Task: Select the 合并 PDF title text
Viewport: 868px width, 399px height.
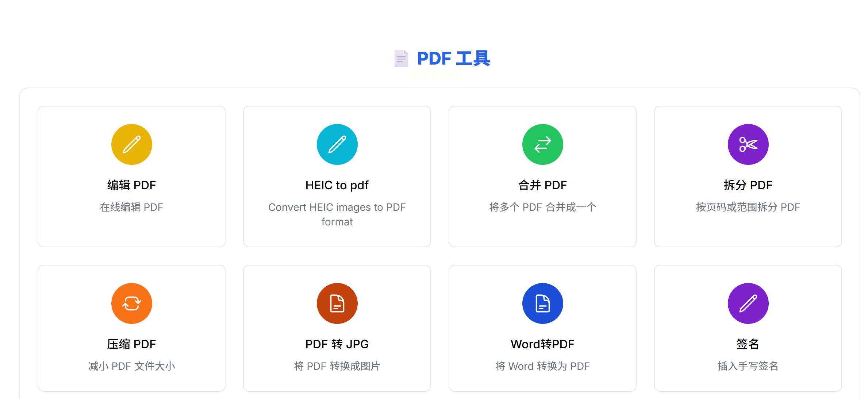Action: coord(542,185)
